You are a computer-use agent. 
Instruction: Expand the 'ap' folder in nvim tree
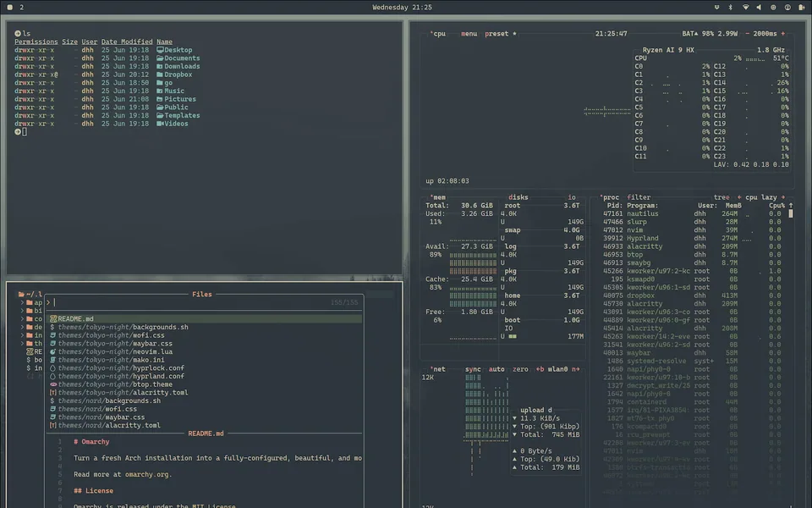(22, 303)
